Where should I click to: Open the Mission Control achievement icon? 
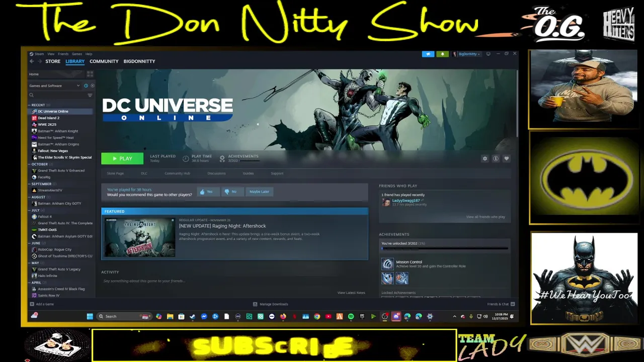tap(387, 264)
